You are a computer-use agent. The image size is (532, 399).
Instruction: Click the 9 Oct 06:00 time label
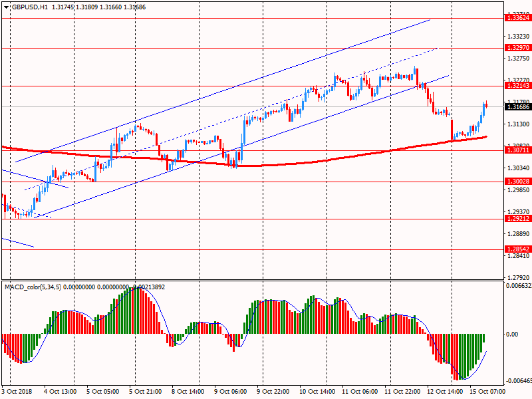tap(231, 391)
